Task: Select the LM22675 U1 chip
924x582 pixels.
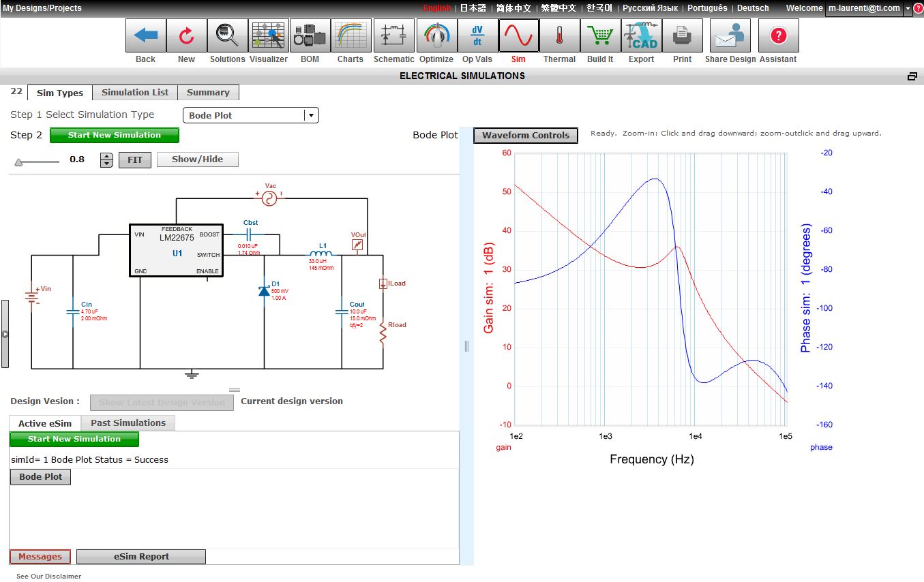Action: [x=177, y=250]
